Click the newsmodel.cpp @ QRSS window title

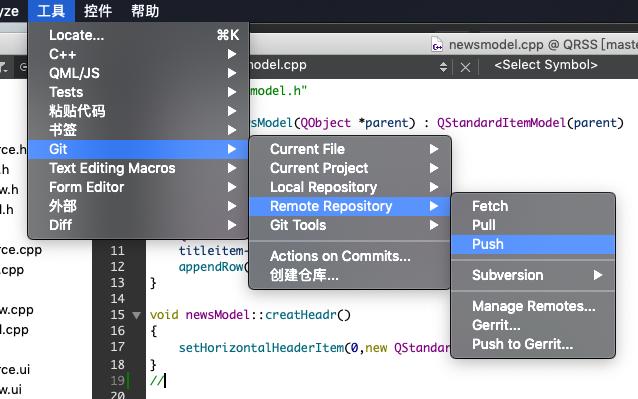point(543,45)
